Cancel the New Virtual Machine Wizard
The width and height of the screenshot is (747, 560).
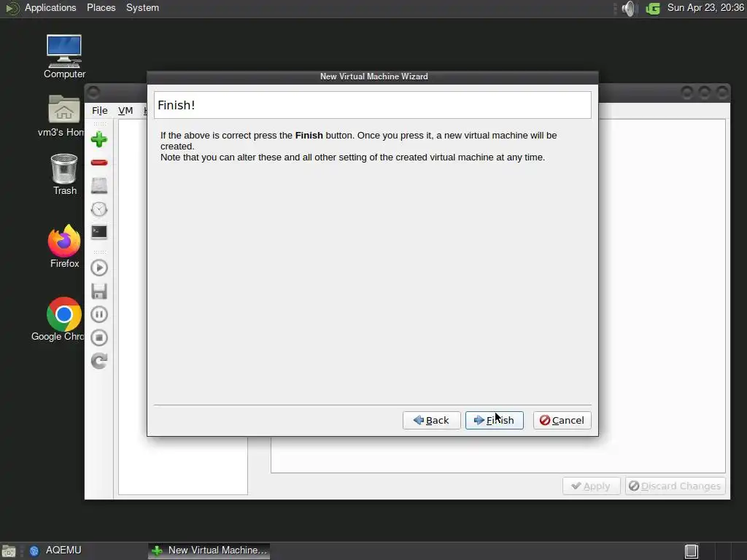coord(562,420)
